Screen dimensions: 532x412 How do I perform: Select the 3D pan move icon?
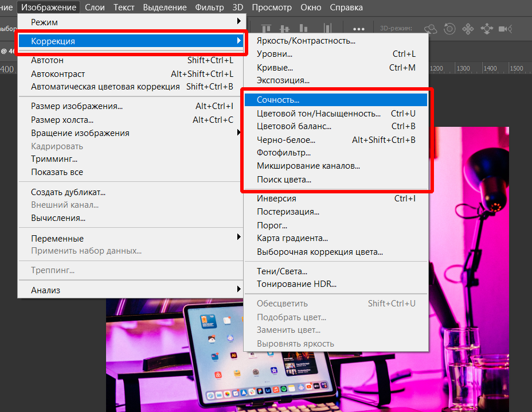[x=468, y=28]
